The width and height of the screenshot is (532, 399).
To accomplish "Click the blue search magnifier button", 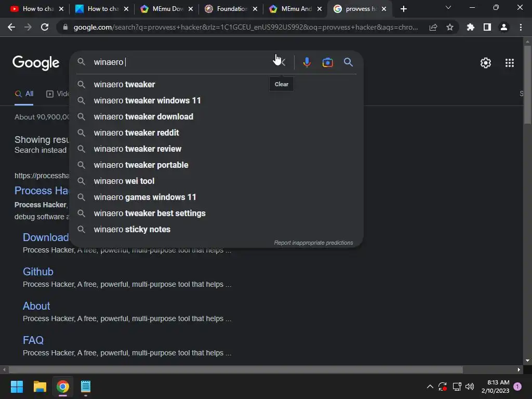I will click(348, 62).
